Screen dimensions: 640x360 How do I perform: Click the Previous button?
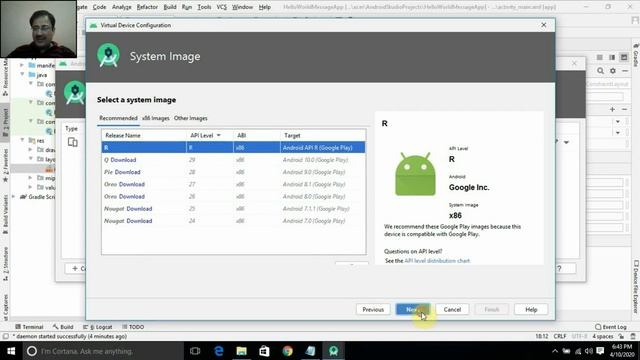coord(373,309)
